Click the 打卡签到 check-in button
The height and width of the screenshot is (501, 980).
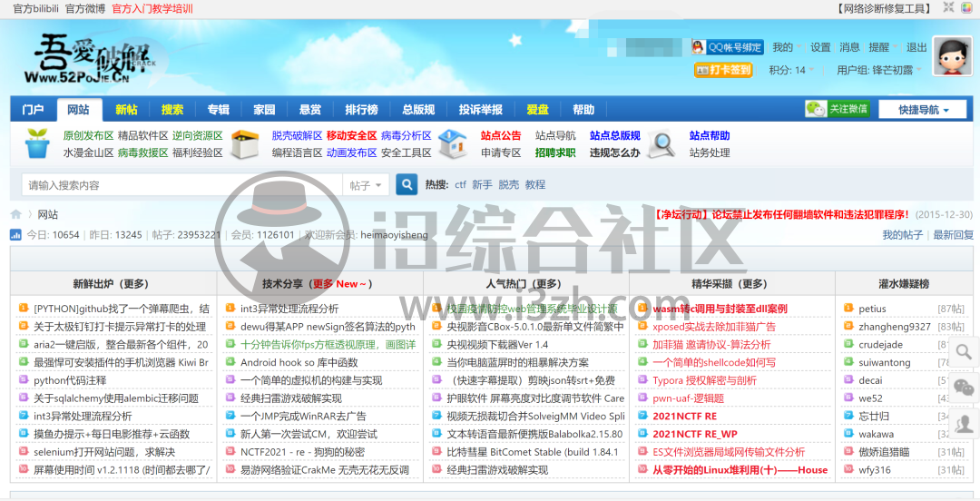[x=723, y=70]
